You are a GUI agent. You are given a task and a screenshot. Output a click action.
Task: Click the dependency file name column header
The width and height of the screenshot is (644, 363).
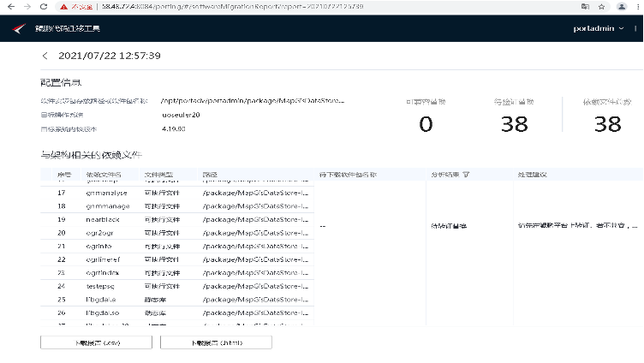click(x=104, y=175)
